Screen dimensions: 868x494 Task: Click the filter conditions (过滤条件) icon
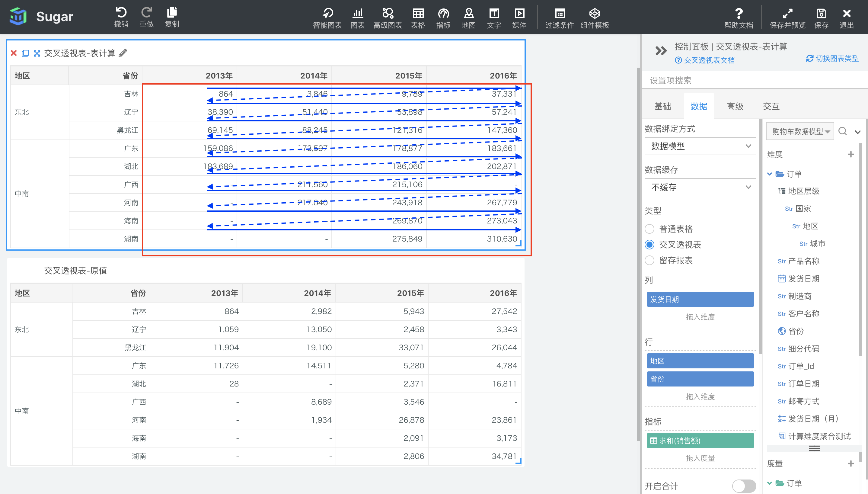(560, 14)
